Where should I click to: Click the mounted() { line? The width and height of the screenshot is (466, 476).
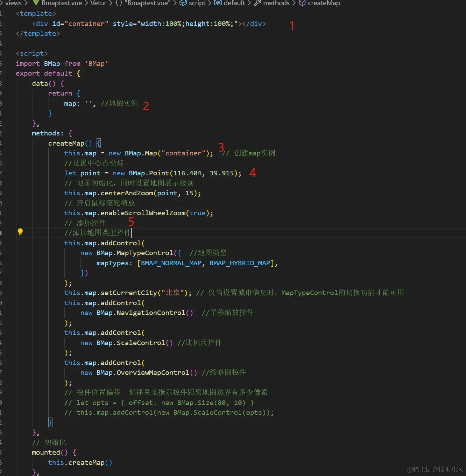point(54,453)
